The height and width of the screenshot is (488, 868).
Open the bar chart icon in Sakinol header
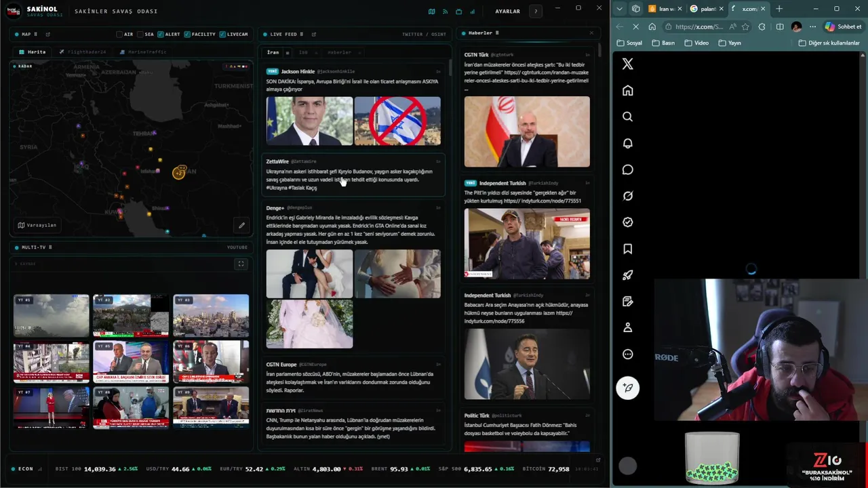coord(473,12)
